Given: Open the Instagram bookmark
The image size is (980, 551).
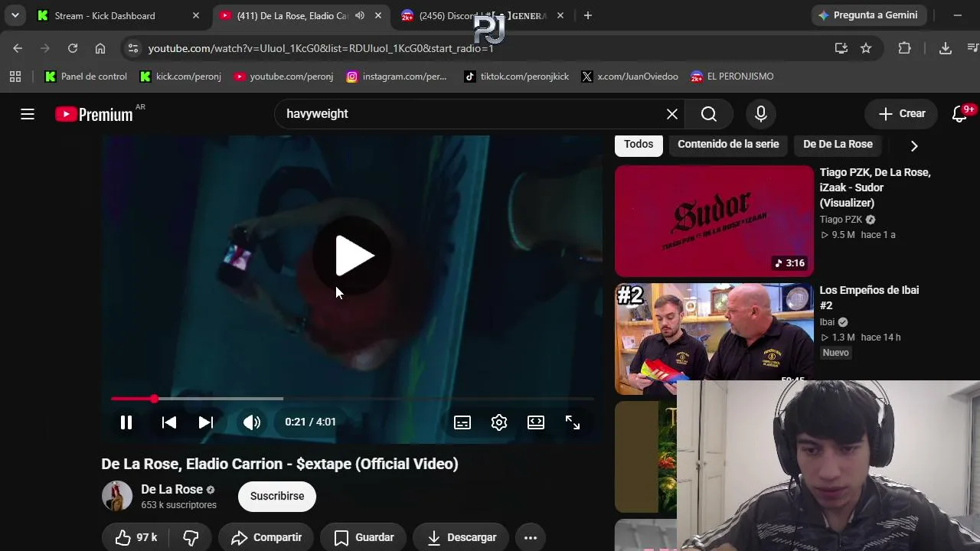Looking at the screenshot, I should tap(397, 77).
